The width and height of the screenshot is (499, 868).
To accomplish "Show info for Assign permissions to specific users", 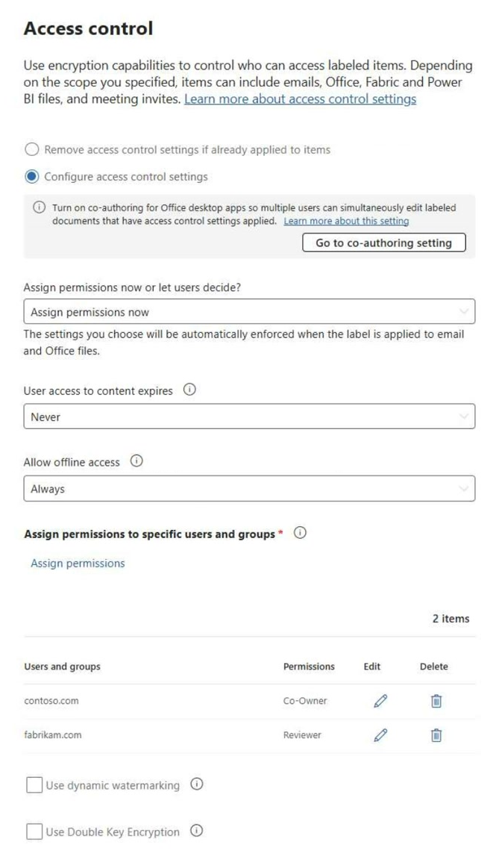I will point(300,533).
